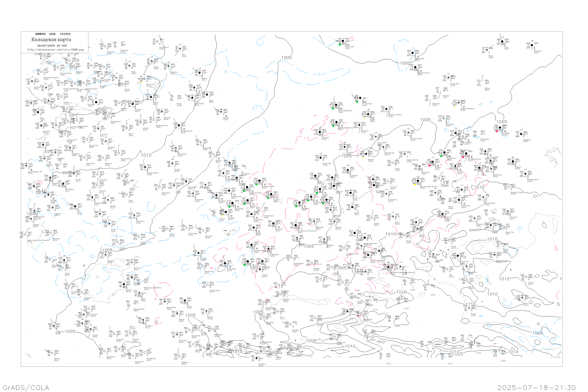Click the 18/07/2025 18 UTC date text
This screenshot has width=588, height=392.
(52, 46)
